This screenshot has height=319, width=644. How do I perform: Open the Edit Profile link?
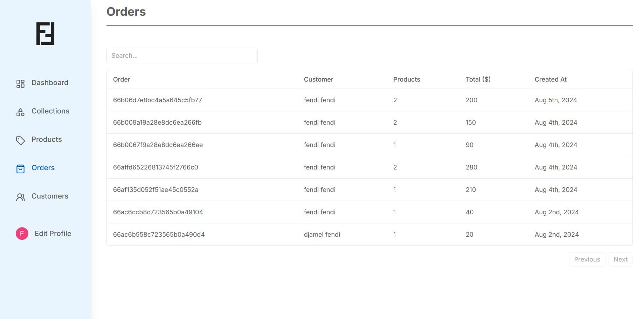pos(53,234)
